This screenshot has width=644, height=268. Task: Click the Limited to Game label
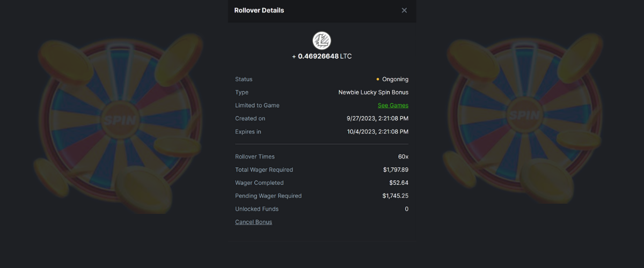[257, 106]
